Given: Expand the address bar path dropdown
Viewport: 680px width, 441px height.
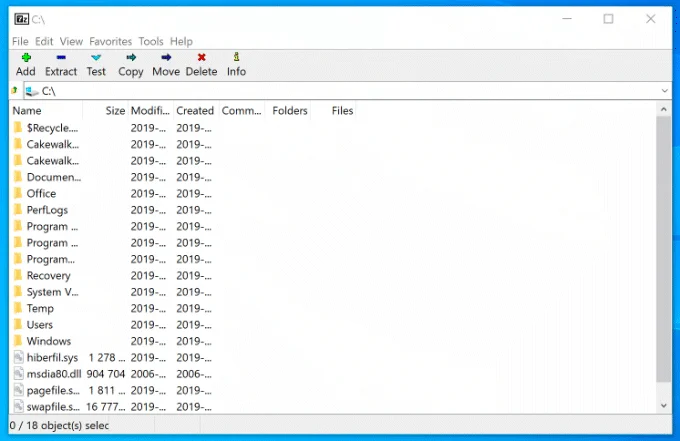Looking at the screenshot, I should tap(665, 91).
